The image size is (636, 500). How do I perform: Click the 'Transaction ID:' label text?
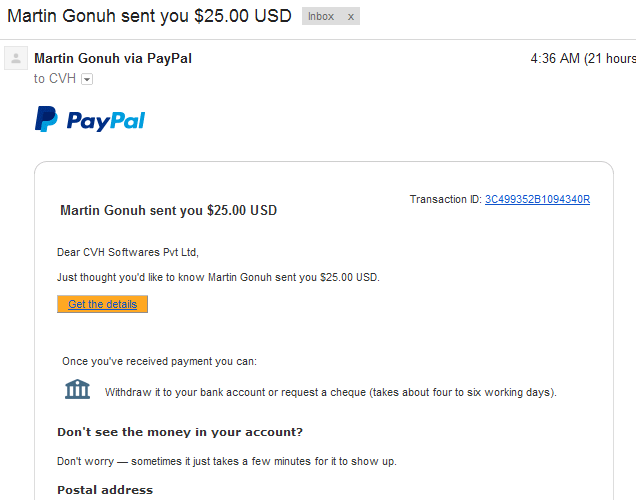tap(445, 199)
